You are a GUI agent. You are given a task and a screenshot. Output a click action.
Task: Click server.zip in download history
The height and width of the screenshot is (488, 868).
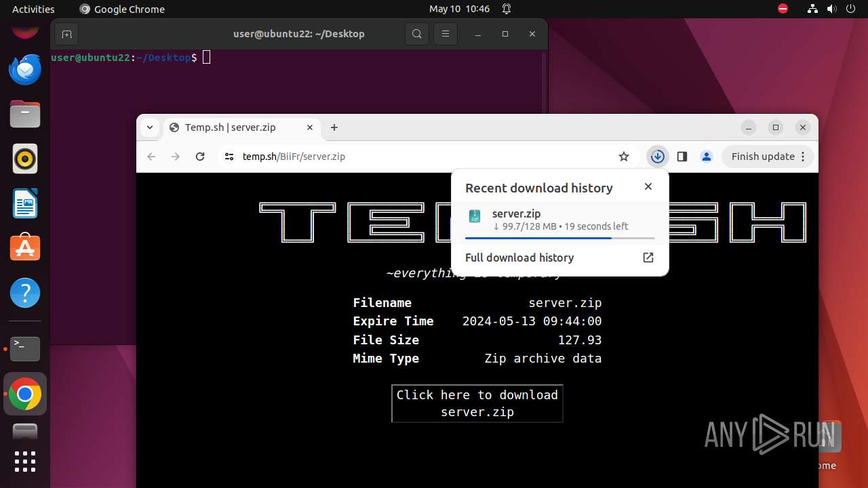[x=516, y=213]
